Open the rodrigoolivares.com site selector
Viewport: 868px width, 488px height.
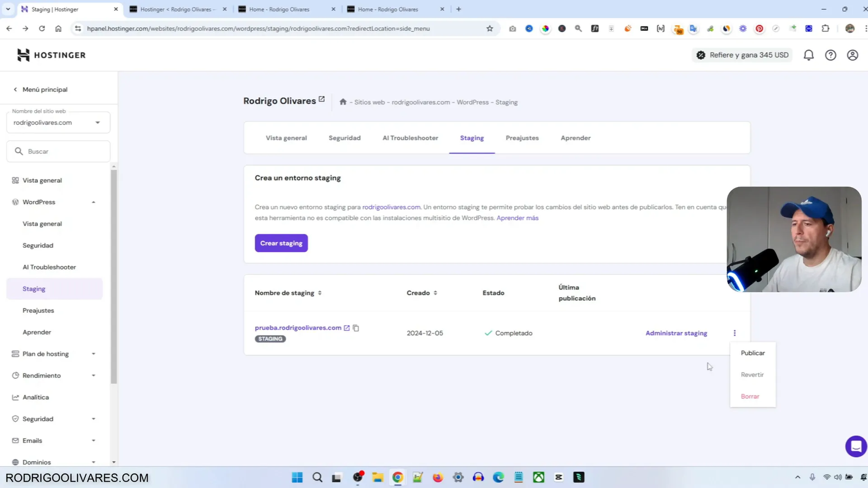tap(58, 122)
